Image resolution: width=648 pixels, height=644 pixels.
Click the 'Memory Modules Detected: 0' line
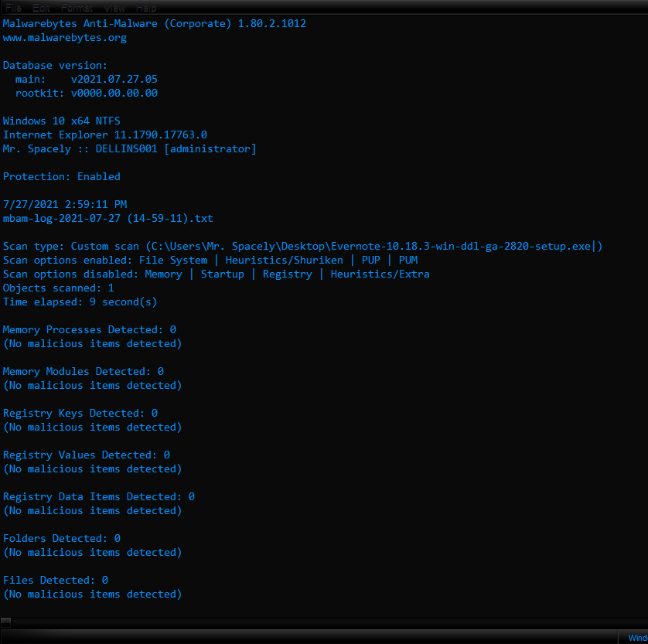[x=83, y=371]
